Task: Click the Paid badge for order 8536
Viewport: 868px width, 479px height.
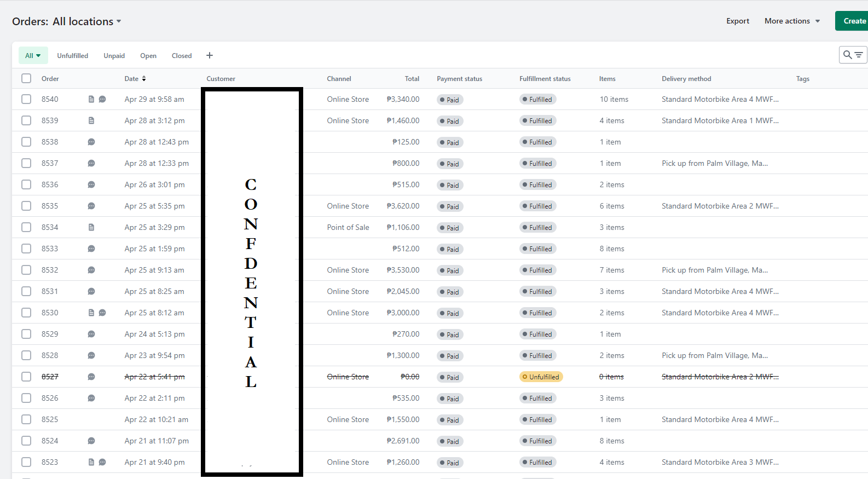Action: point(450,185)
